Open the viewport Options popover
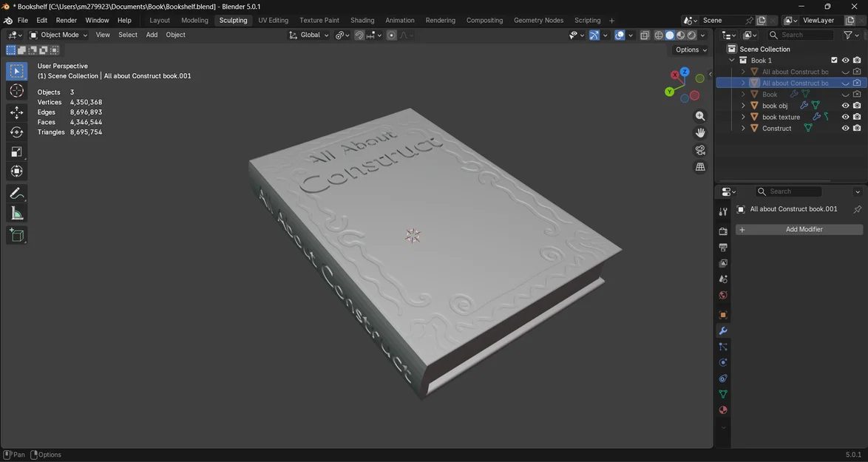Viewport: 868px width, 462px height. pos(688,50)
